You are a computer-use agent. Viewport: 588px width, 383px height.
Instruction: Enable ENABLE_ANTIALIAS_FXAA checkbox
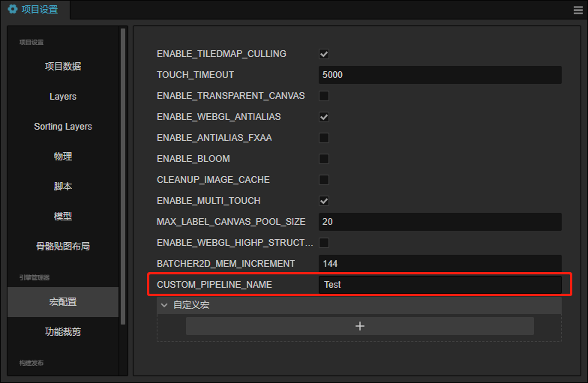[324, 138]
